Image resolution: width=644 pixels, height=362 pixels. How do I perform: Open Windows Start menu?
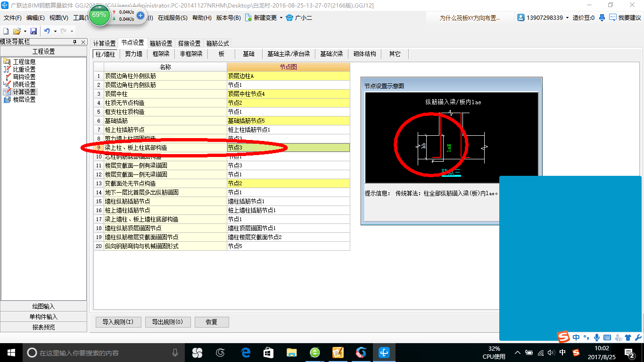click(x=11, y=353)
